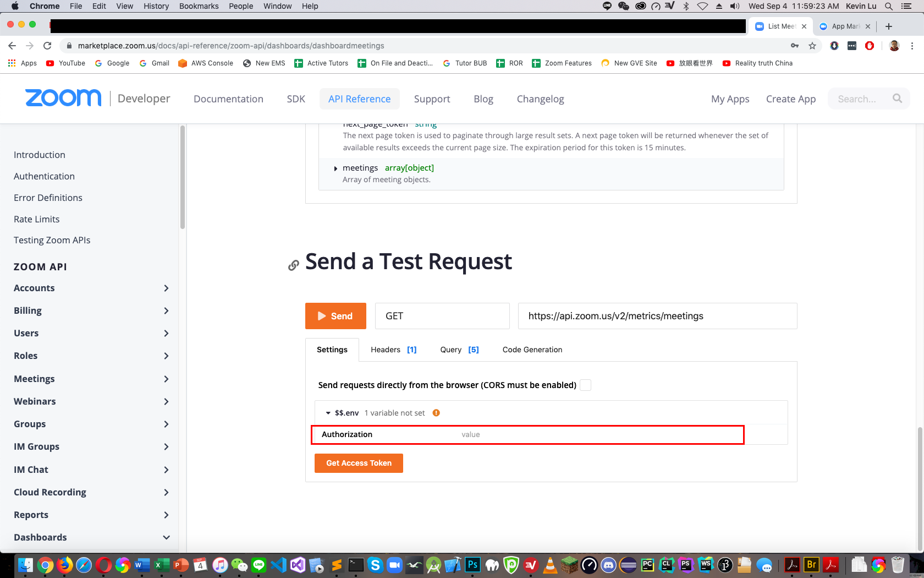The image size is (924, 578).
Task: Open the My Apps link
Action: 730,99
